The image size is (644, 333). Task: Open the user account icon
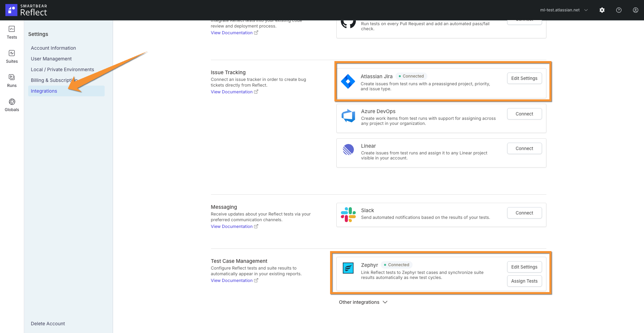[x=635, y=10]
